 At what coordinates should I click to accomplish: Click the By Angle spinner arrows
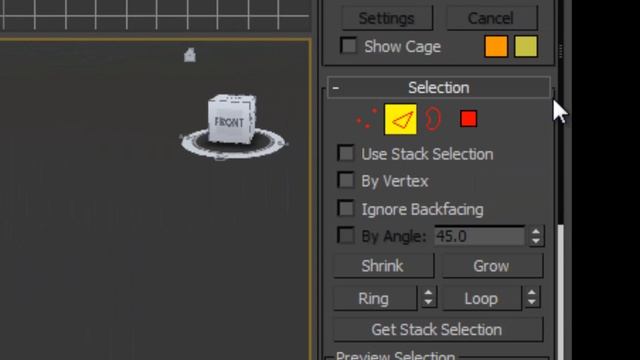(536, 236)
